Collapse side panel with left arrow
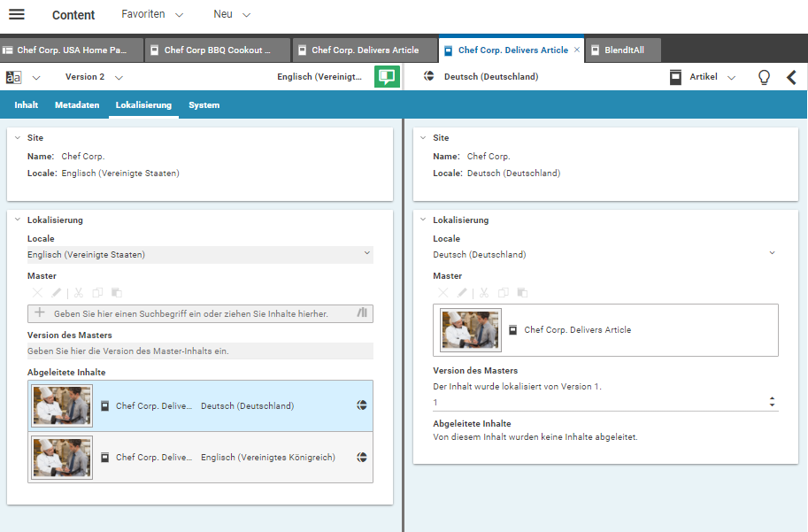Image resolution: width=808 pixels, height=532 pixels. (x=792, y=77)
